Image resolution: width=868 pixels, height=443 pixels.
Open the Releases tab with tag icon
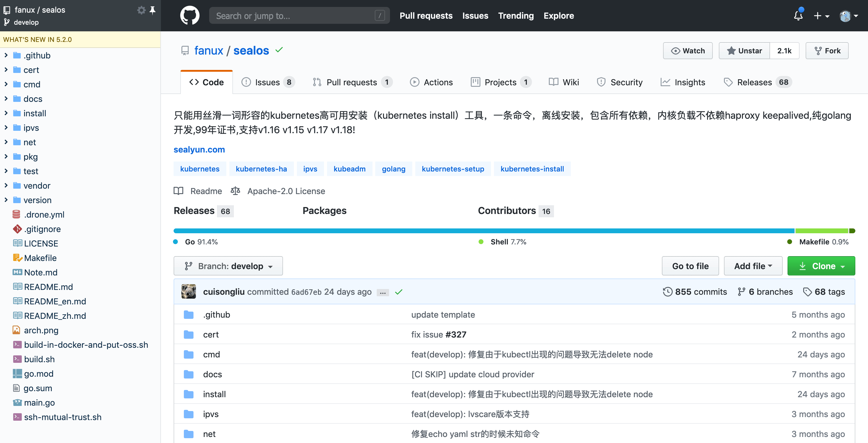click(757, 82)
